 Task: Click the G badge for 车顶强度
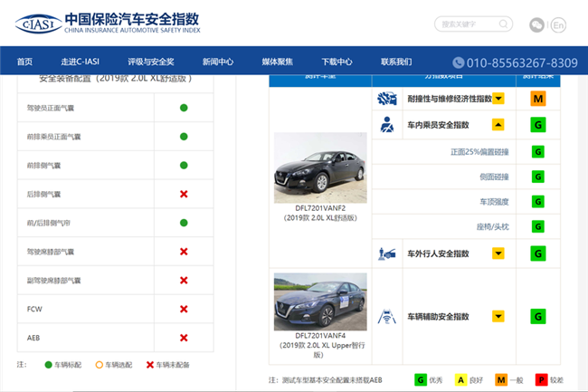tap(538, 202)
